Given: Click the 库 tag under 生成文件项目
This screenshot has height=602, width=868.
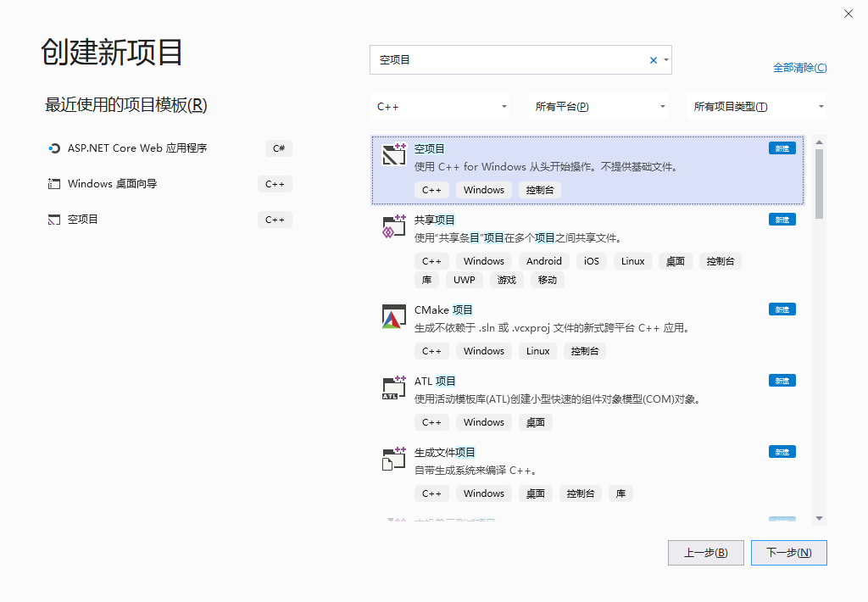Looking at the screenshot, I should [620, 493].
